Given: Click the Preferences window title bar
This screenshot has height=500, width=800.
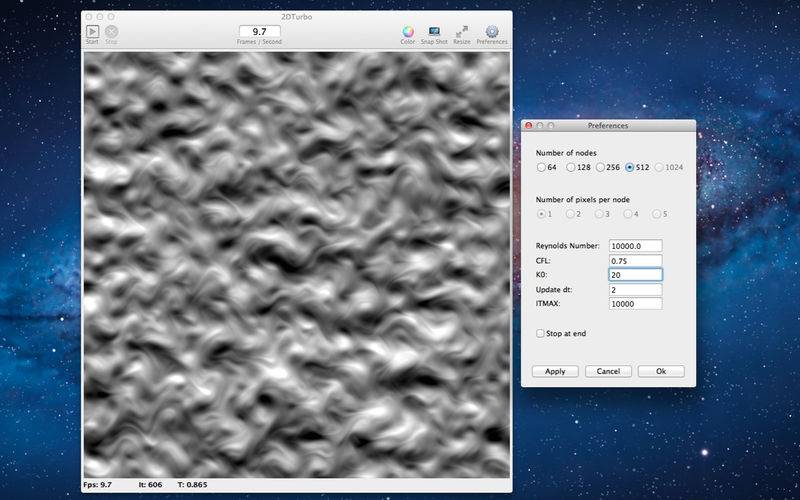Looking at the screenshot, I should click(608, 126).
